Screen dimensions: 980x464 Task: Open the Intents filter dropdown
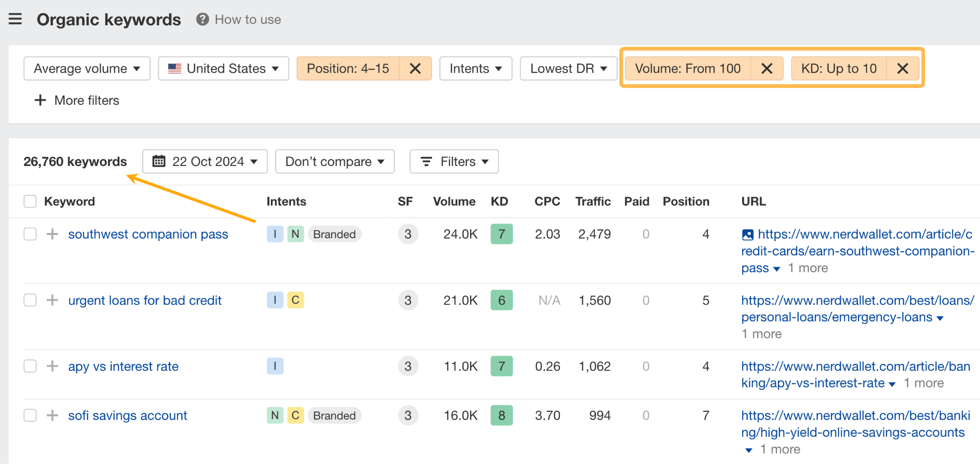tap(475, 68)
